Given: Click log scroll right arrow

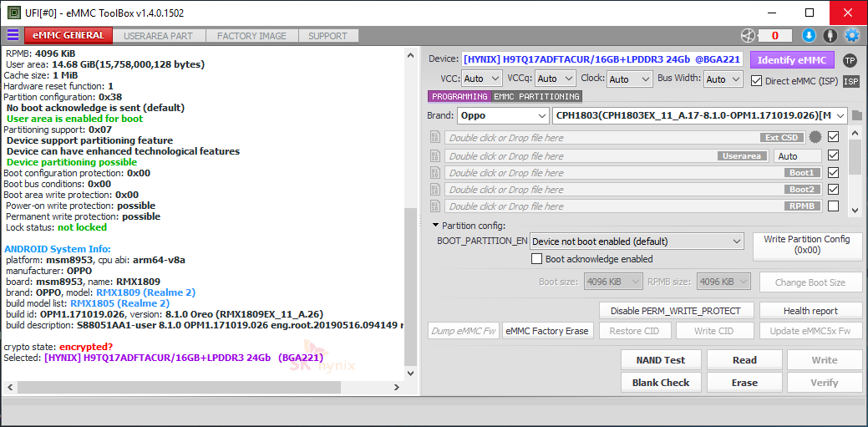Looking at the screenshot, I should 396,388.
